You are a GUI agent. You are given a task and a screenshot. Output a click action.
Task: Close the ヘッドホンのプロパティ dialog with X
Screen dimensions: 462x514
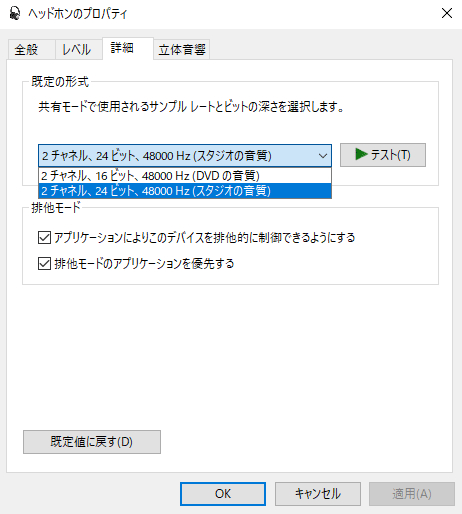point(447,13)
